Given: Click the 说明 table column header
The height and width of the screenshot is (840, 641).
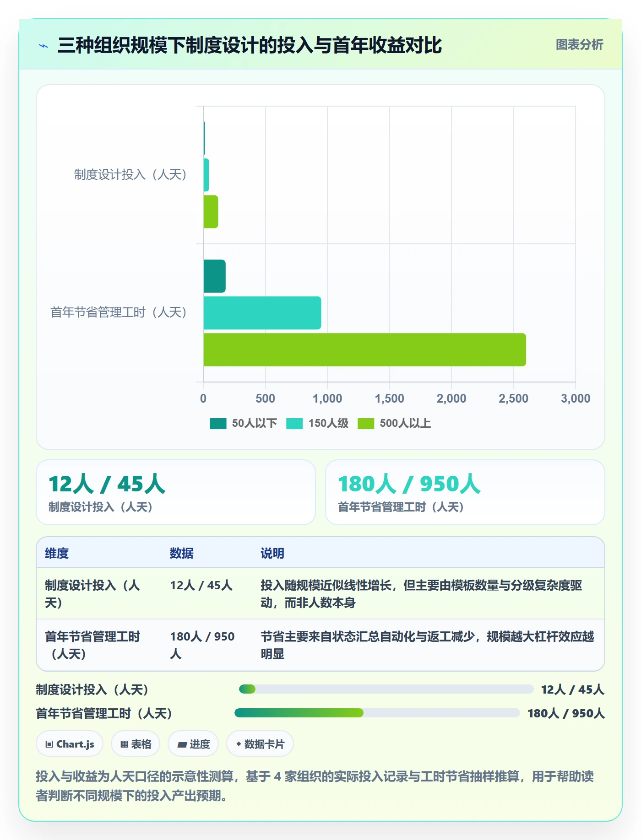Looking at the screenshot, I should (272, 553).
